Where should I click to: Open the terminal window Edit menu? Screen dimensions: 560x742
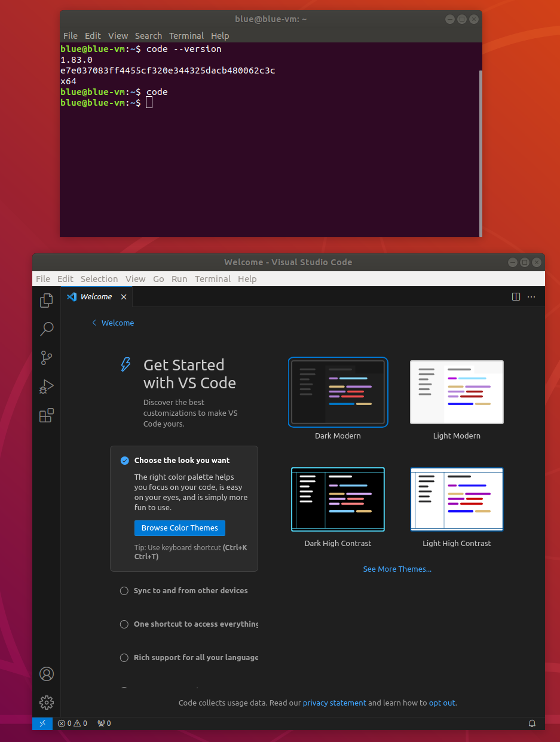pos(93,36)
